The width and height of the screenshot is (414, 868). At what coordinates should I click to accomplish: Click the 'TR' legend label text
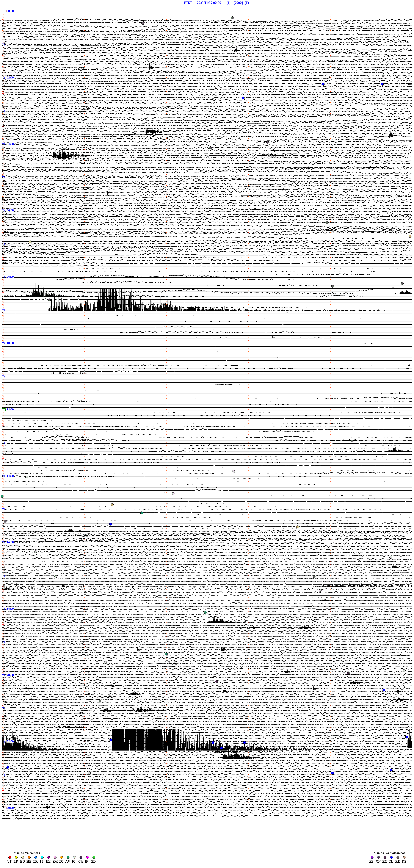tap(35, 862)
